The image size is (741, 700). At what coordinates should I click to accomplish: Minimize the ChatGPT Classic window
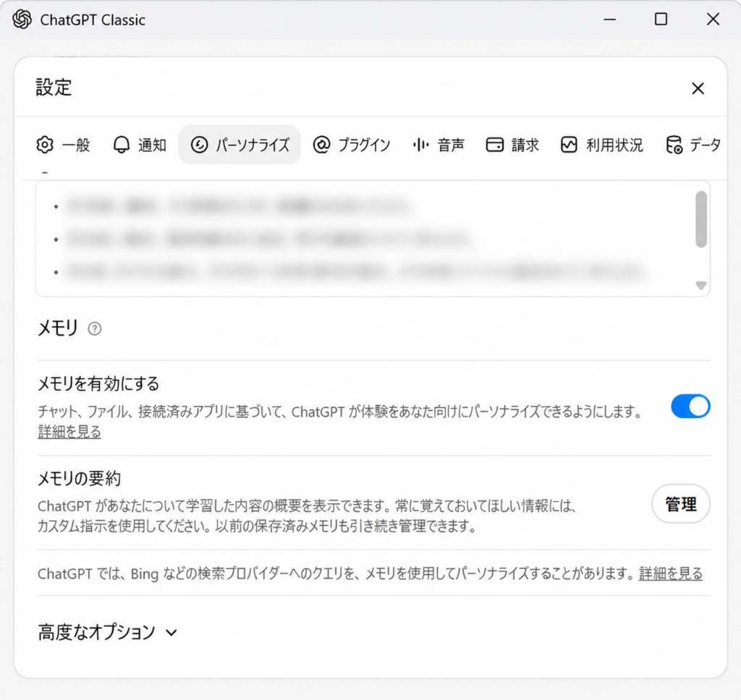pyautogui.click(x=609, y=20)
